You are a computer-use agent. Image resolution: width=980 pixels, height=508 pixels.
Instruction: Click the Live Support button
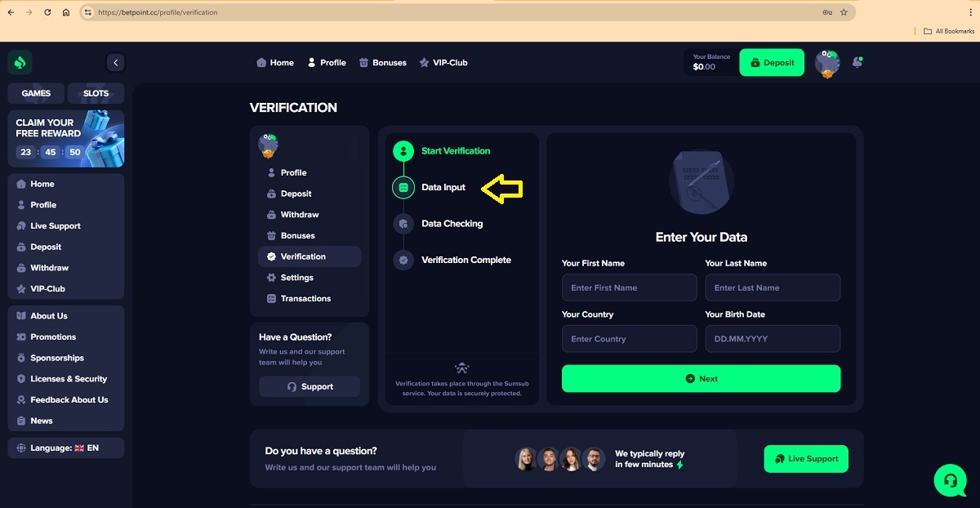(x=806, y=459)
